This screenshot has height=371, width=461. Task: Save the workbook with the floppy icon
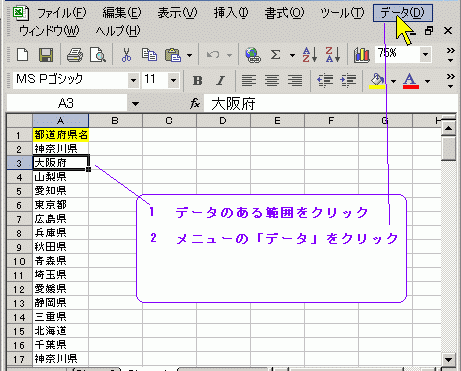pyautogui.click(x=46, y=54)
